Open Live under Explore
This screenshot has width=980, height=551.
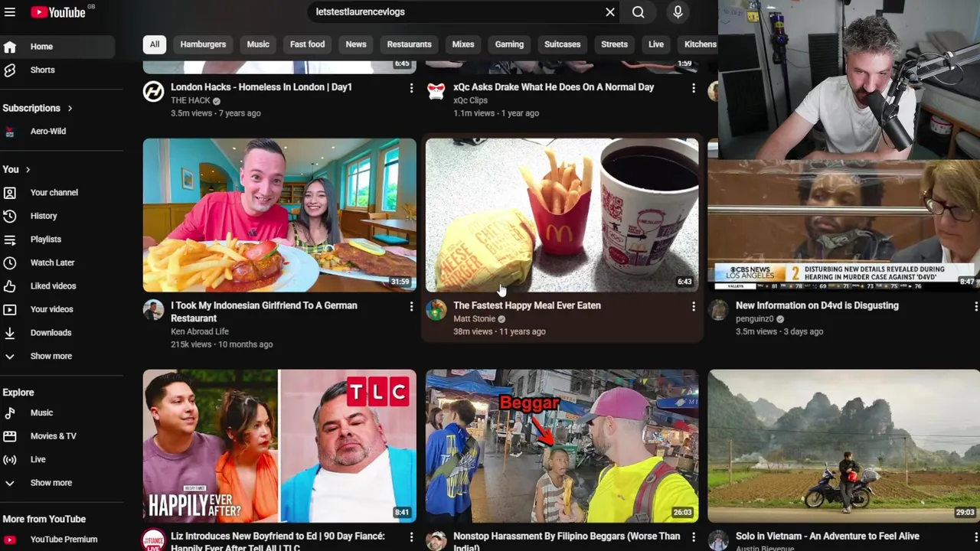pos(57,459)
